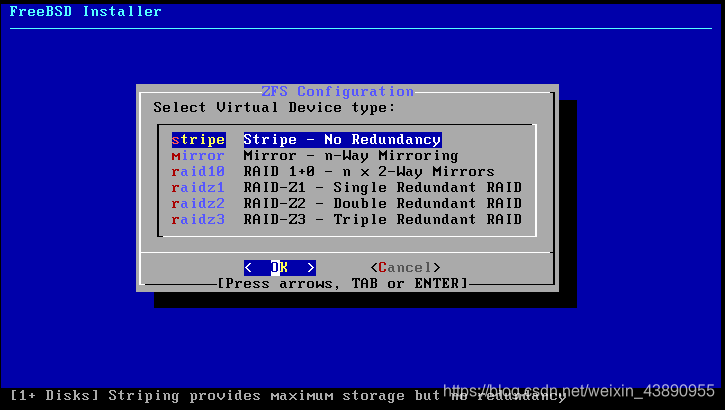
Task: Click 'Select Virtual Device type:' prompt
Action: [275, 108]
